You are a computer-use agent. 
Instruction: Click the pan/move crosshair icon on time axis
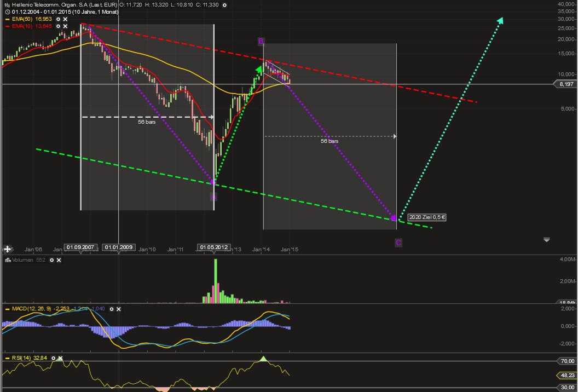point(8,249)
